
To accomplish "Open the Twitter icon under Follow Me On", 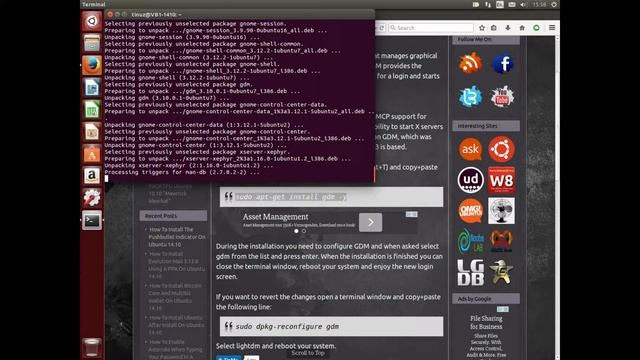I will [470, 97].
